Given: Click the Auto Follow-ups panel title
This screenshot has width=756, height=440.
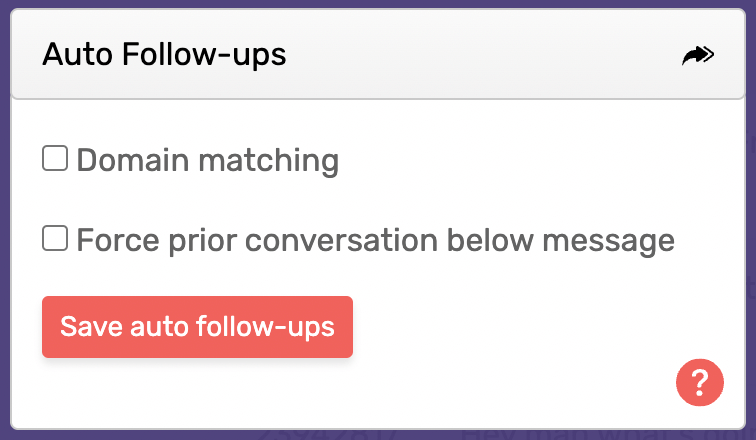Looking at the screenshot, I should [164, 54].
